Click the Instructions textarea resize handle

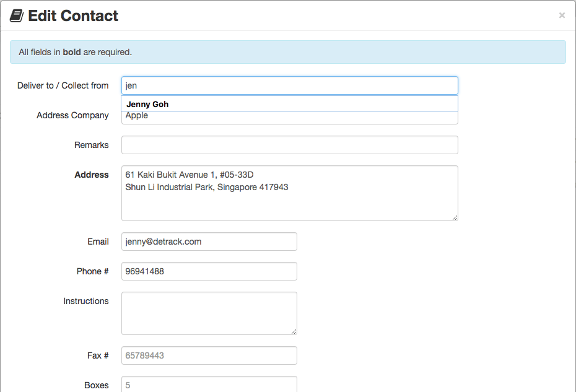pos(294,331)
